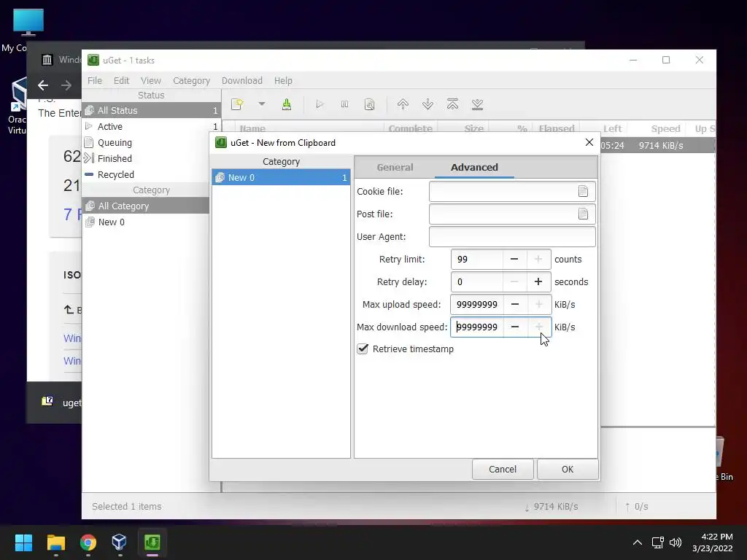This screenshot has width=747, height=560.
Task: Click the download properties toolbar icon
Action: [x=369, y=104]
